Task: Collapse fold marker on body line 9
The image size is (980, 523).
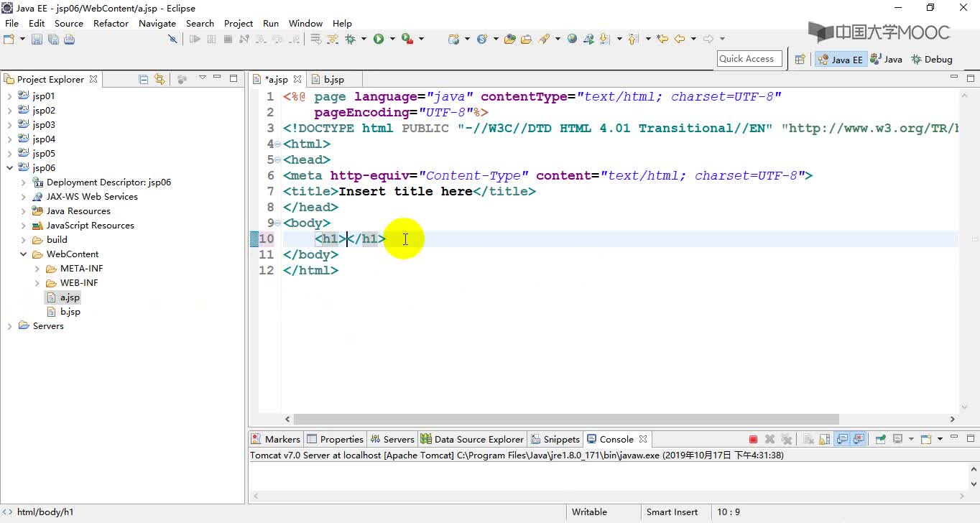Action: (x=278, y=223)
